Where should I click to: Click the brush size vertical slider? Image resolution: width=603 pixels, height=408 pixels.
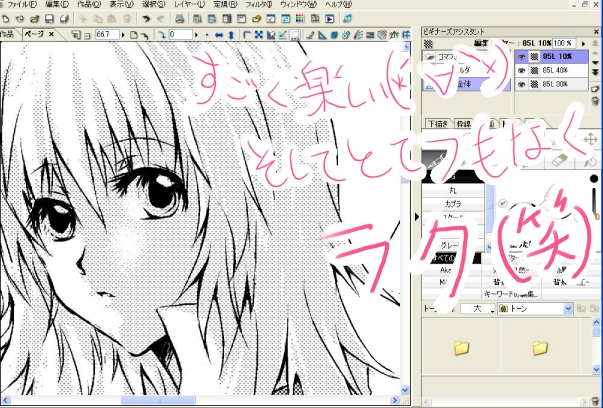pyautogui.click(x=595, y=202)
